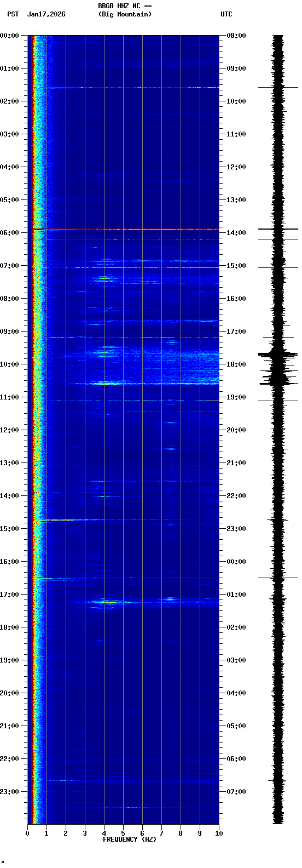The image size is (302, 868).
Task: Click the 23:00 PST time label
Action: pos(10,792)
